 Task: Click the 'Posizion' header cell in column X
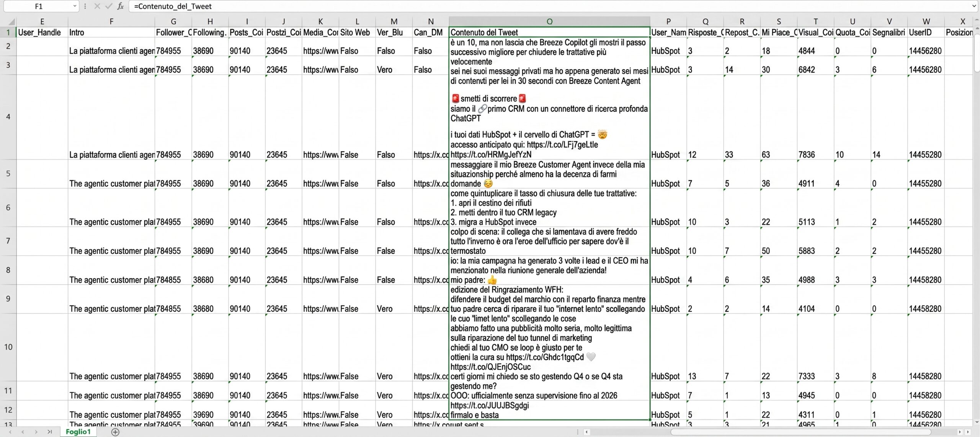(959, 32)
